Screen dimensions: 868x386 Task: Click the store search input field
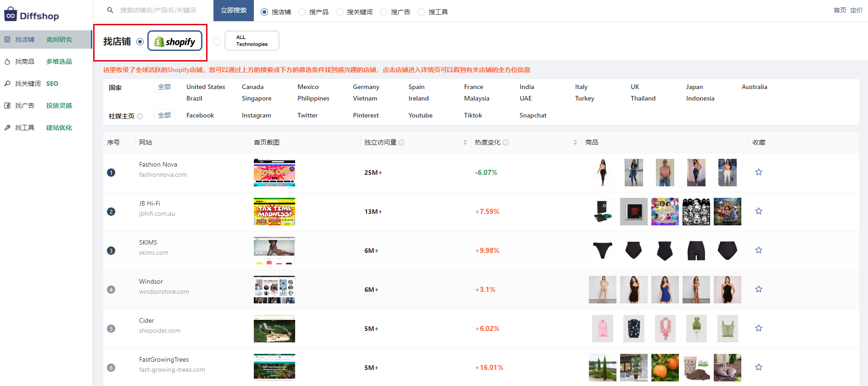[161, 10]
